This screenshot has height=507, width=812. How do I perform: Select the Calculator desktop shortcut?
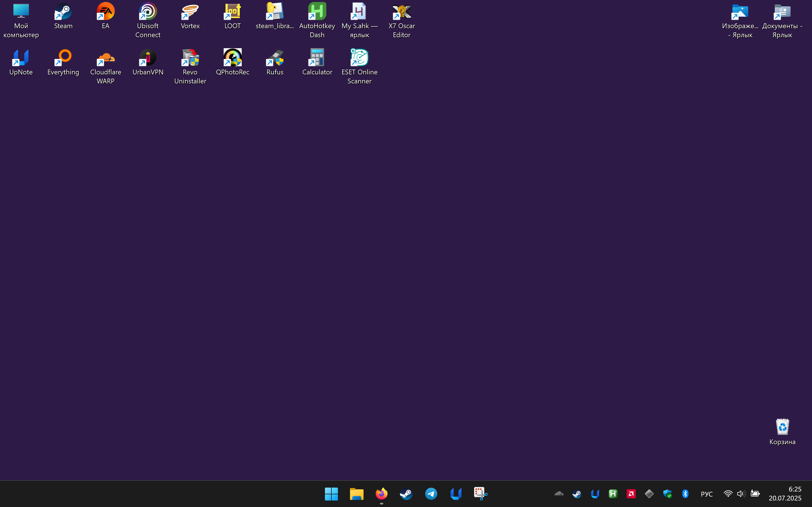(x=317, y=62)
